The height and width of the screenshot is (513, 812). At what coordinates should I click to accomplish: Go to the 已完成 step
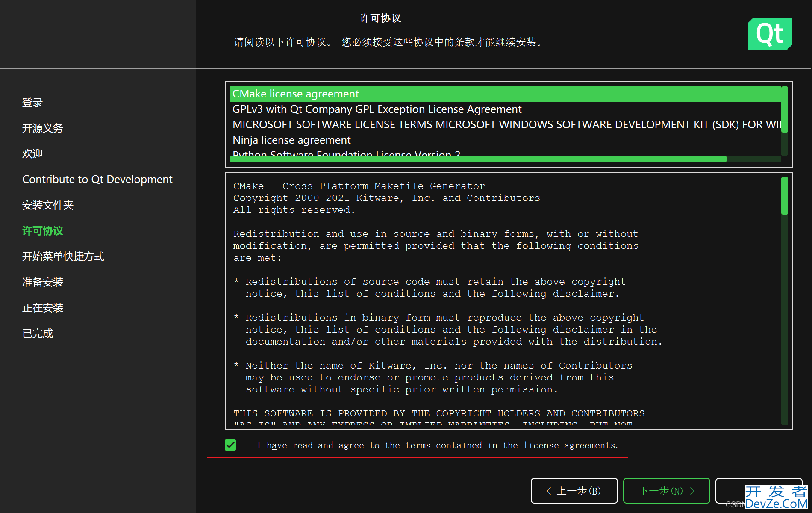[38, 333]
